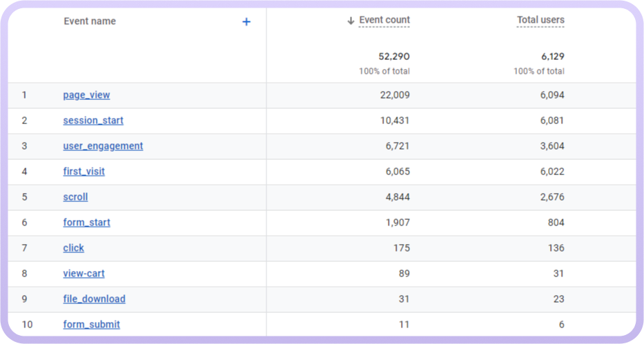Screen dimensions: 644x344
Task: Click the 6,129 total users value
Action: [x=552, y=57]
